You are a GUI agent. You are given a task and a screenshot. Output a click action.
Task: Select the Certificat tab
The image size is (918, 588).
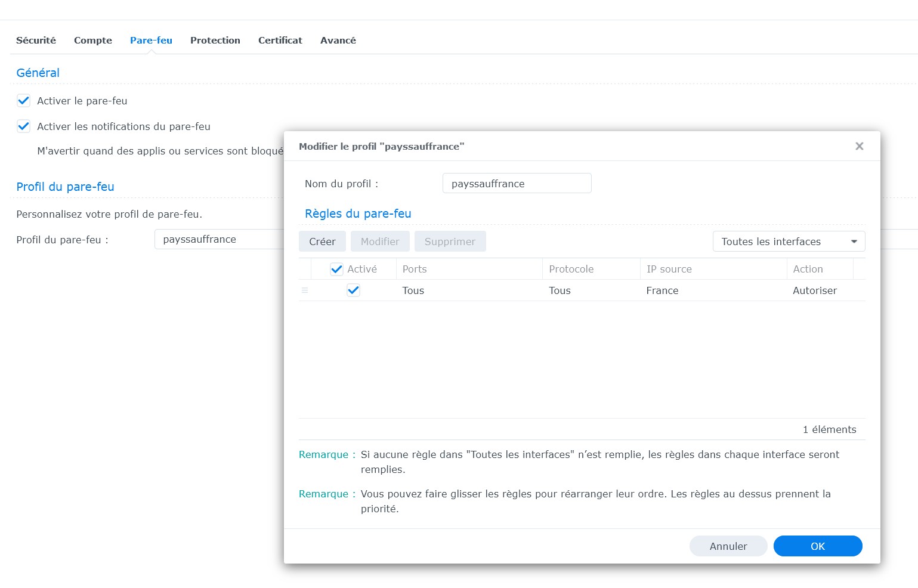tap(280, 41)
